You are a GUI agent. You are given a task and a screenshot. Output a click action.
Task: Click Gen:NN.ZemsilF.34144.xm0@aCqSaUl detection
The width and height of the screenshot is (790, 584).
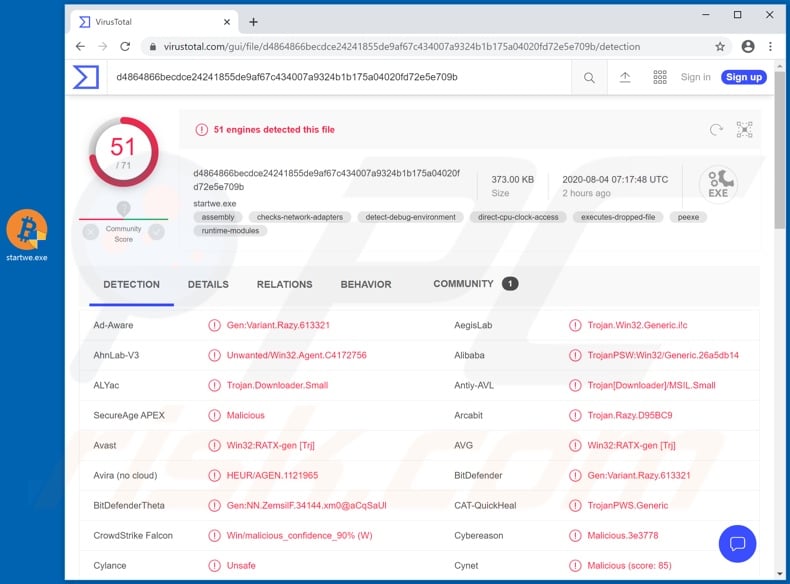point(306,505)
